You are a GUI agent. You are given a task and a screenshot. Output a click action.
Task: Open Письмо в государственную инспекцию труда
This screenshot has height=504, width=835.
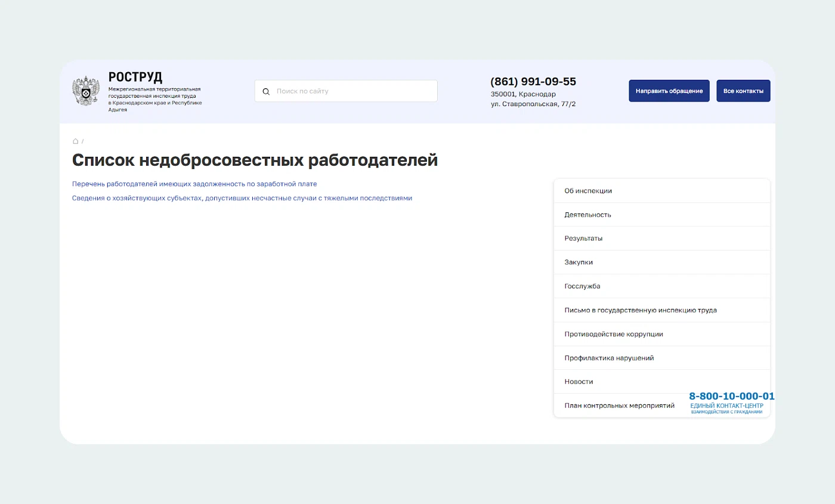(641, 310)
